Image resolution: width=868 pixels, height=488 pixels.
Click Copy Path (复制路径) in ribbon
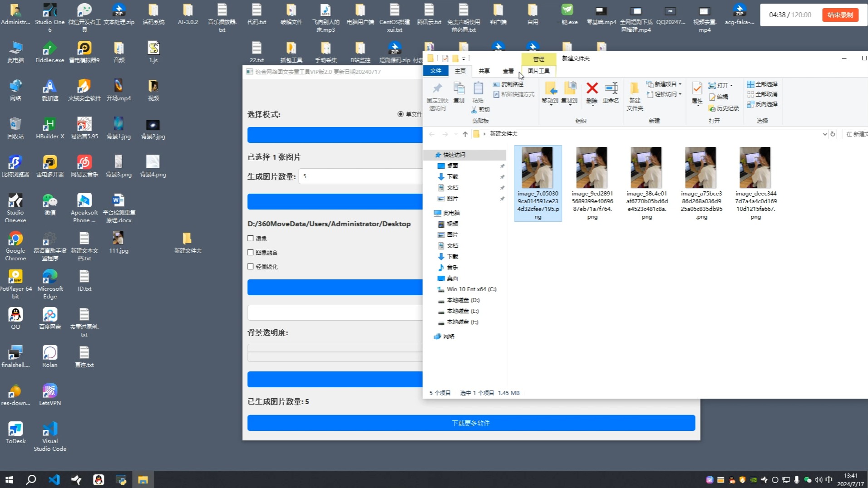click(508, 84)
